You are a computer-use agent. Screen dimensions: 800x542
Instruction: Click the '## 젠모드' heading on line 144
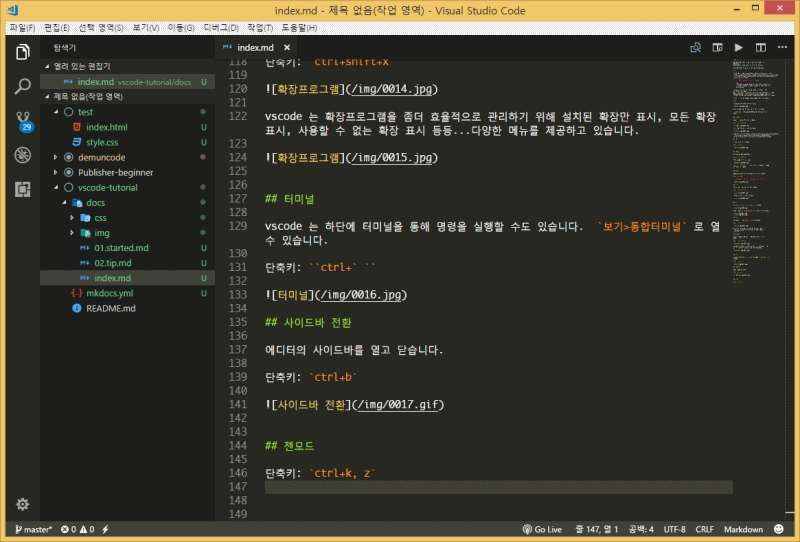(289, 446)
